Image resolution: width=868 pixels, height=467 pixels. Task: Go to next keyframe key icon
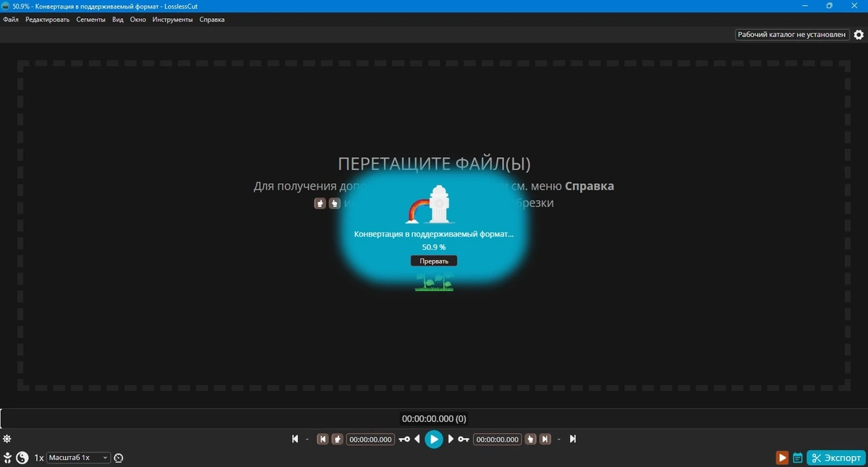pyautogui.click(x=464, y=439)
